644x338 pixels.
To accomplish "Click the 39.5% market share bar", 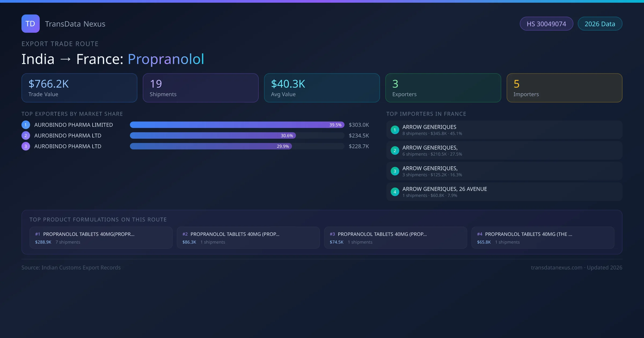I will click(237, 125).
